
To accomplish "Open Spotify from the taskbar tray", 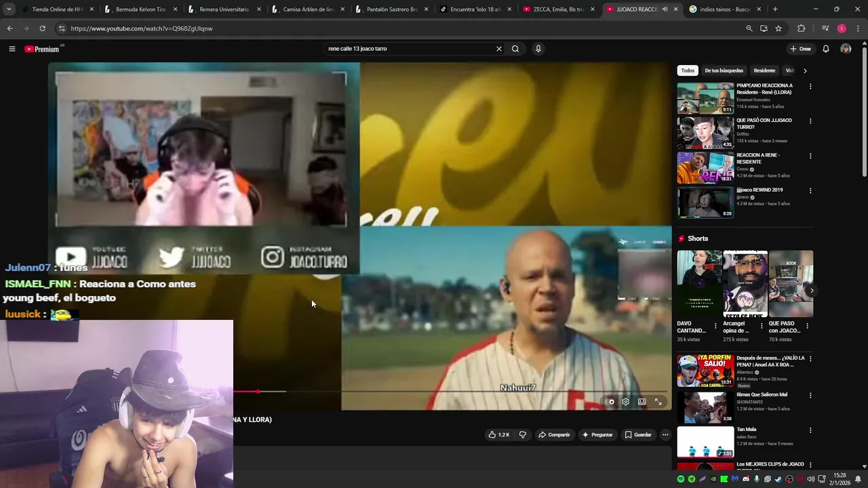I will tap(680, 479).
